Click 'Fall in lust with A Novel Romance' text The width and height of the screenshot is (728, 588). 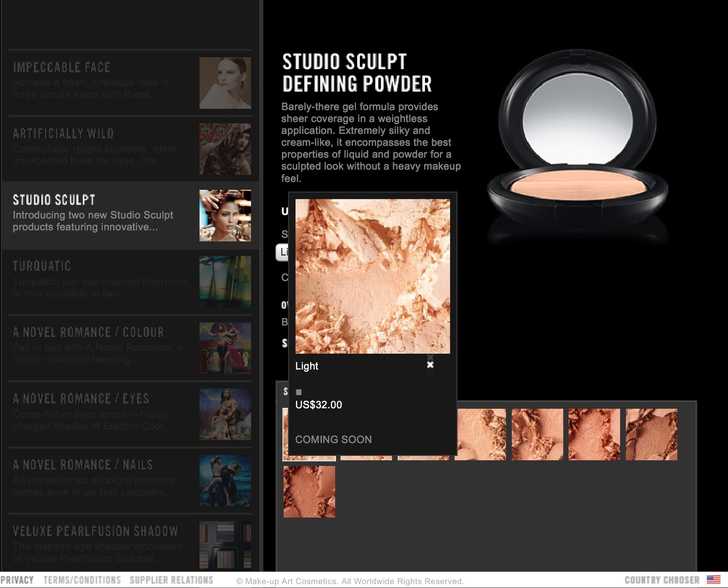click(x=97, y=354)
